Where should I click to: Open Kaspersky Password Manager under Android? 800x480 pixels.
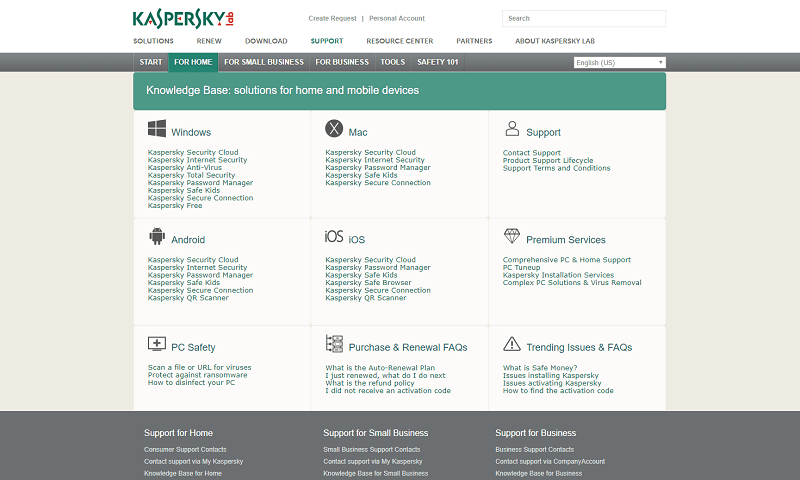pos(201,275)
